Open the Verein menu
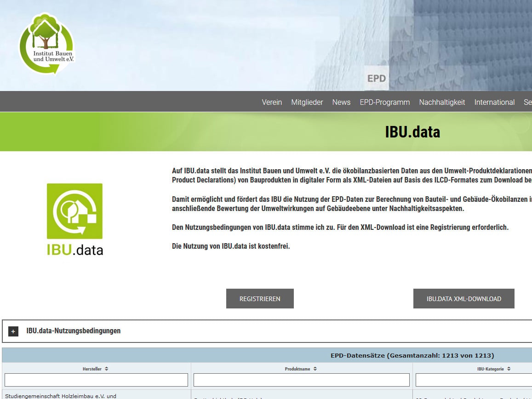 pos(272,102)
